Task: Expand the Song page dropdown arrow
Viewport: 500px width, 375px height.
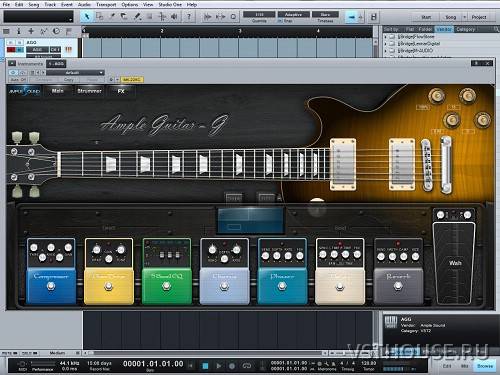Action: coord(464,17)
